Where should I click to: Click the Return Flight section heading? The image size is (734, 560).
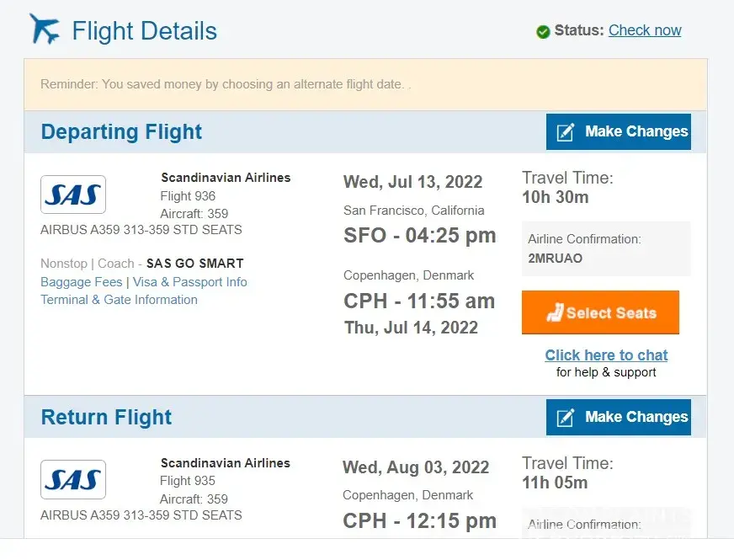pos(106,418)
